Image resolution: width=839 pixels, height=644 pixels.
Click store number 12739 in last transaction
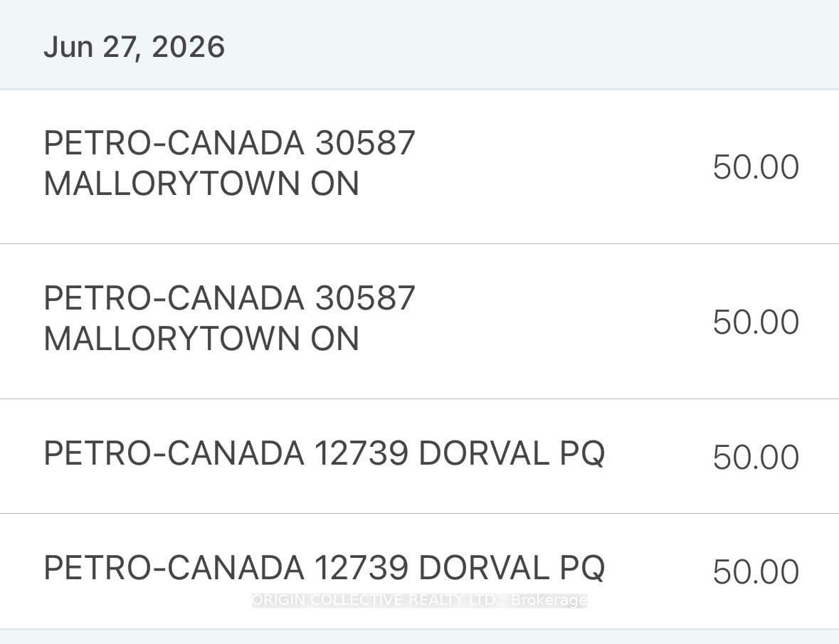[x=362, y=568]
